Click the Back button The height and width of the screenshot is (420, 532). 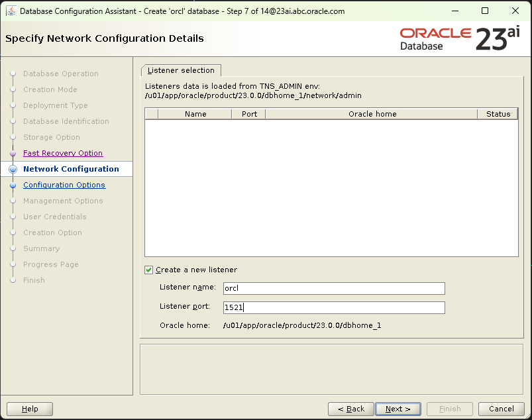pos(350,409)
